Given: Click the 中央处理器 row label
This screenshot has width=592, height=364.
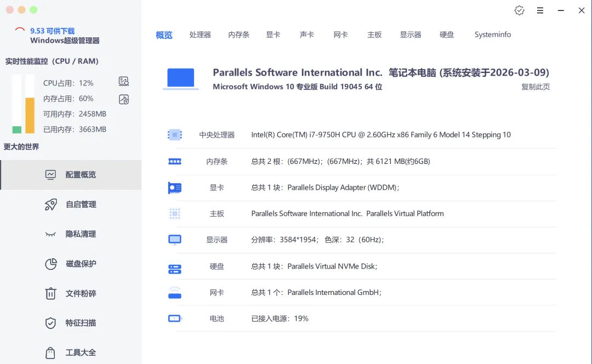Looking at the screenshot, I should coord(217,135).
